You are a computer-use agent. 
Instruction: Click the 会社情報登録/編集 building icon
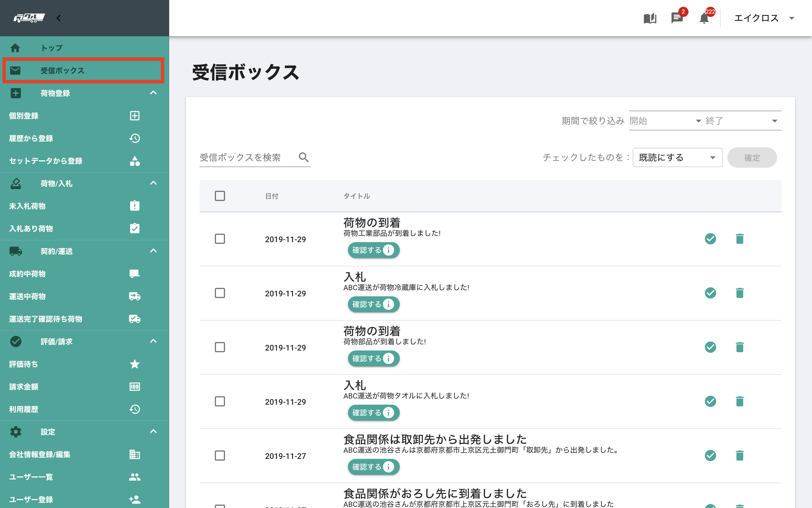click(x=134, y=454)
